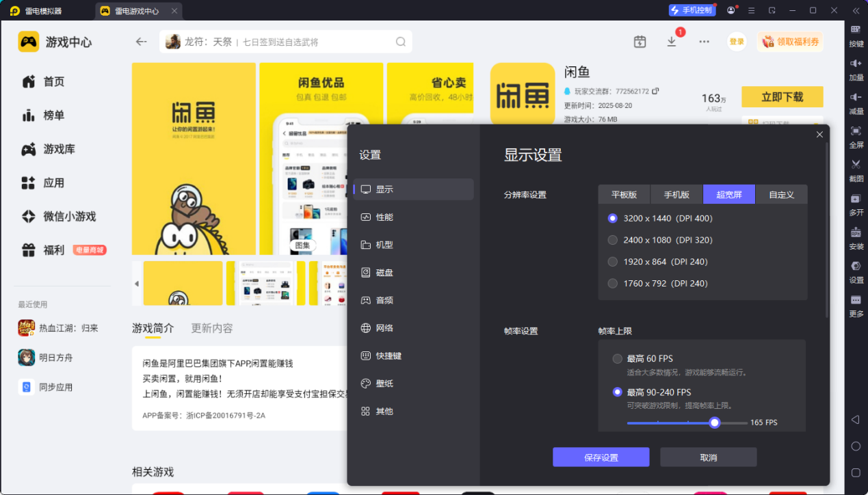This screenshot has width=868, height=495.
Task: Click the daily sign-in calendar icon
Action: click(640, 42)
